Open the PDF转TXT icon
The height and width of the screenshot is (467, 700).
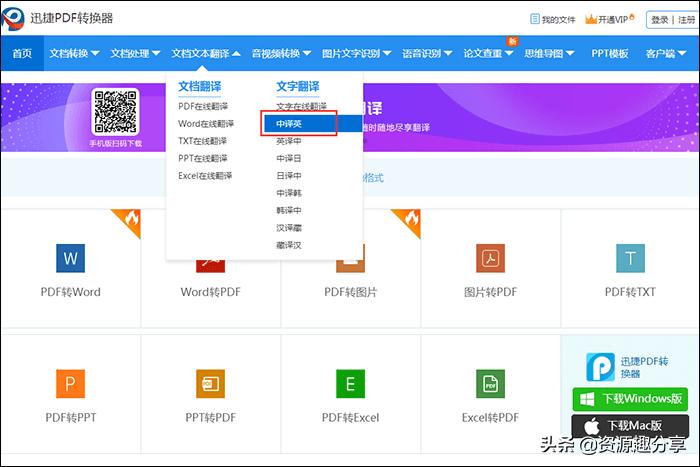pyautogui.click(x=630, y=258)
